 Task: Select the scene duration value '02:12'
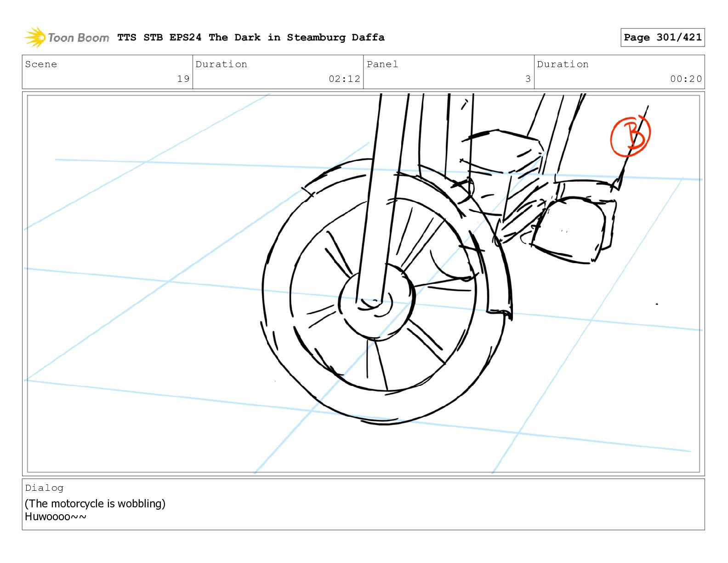pos(344,79)
